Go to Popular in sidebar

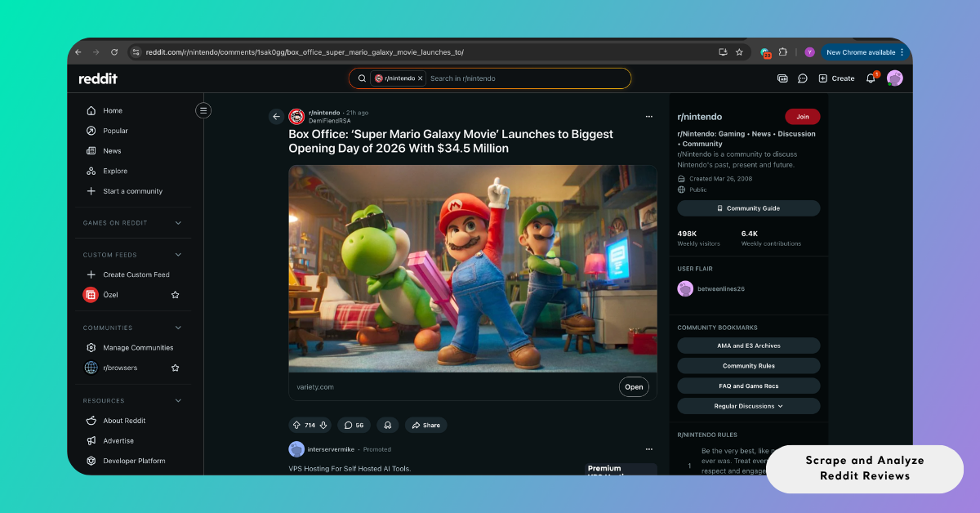[x=115, y=131]
